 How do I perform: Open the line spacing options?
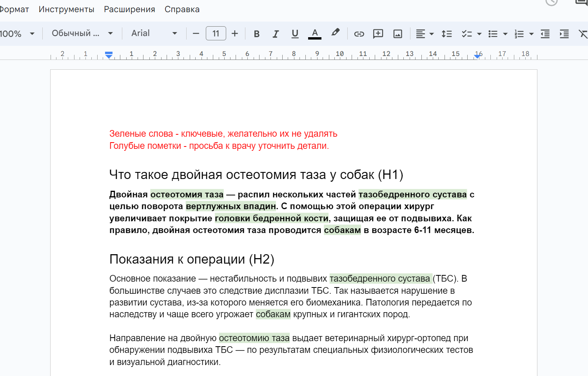446,34
